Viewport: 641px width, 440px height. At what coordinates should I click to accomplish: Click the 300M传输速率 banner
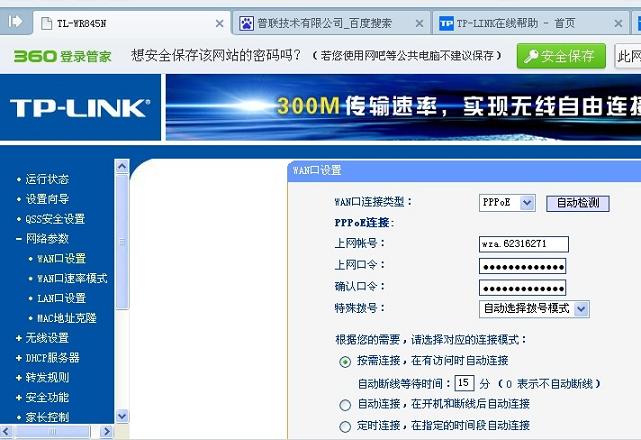(x=403, y=107)
